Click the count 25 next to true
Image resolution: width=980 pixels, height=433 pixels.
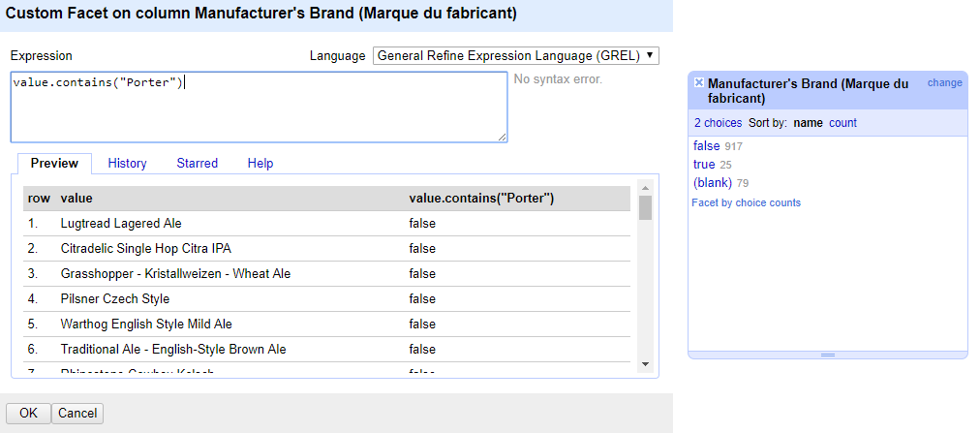725,165
